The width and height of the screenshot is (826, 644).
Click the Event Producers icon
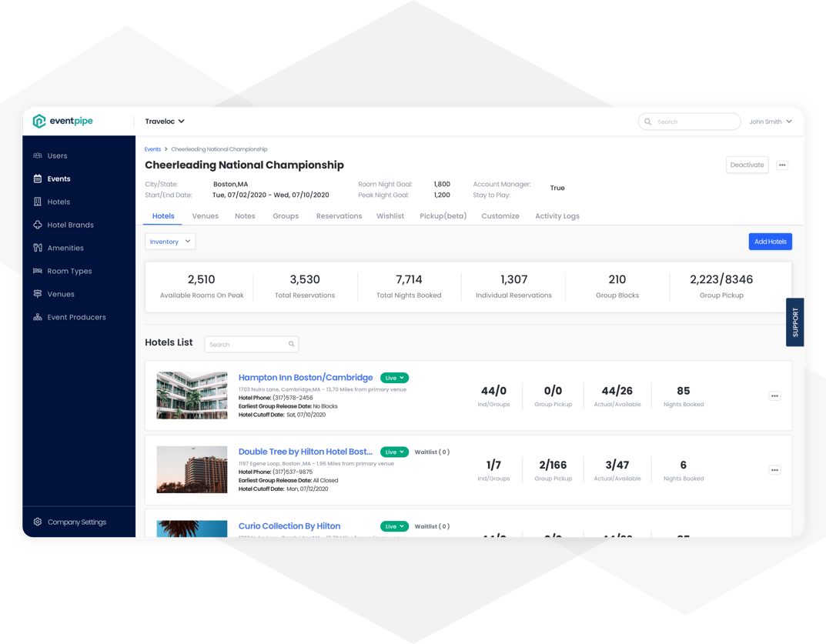click(x=38, y=317)
